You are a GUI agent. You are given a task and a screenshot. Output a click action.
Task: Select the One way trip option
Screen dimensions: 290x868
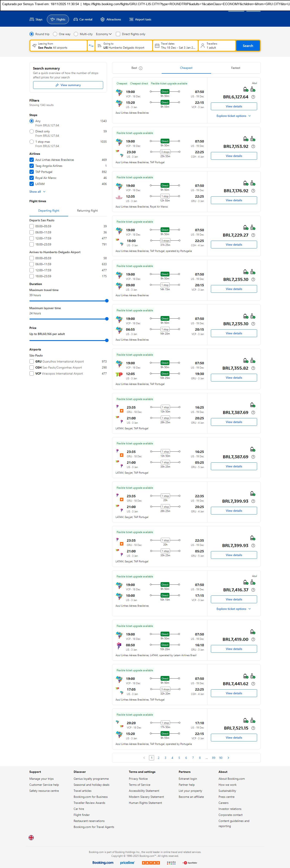55,34
